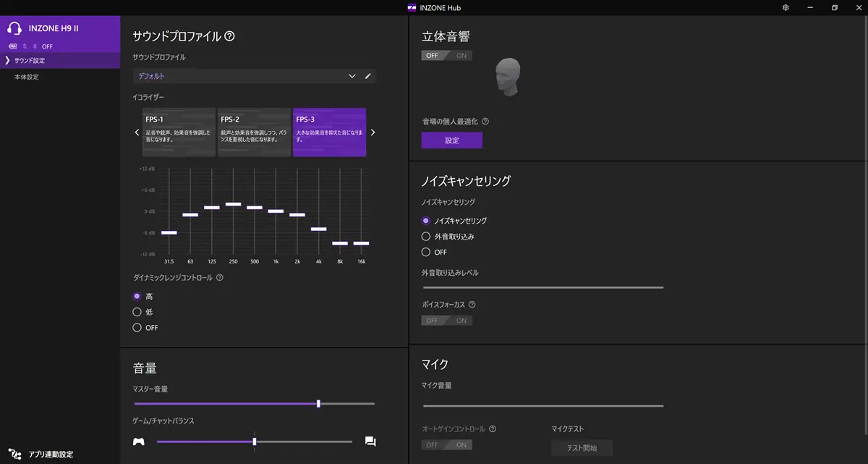
Task: Open アプリ連動設定 at the sidebar bottom
Action: (51, 455)
